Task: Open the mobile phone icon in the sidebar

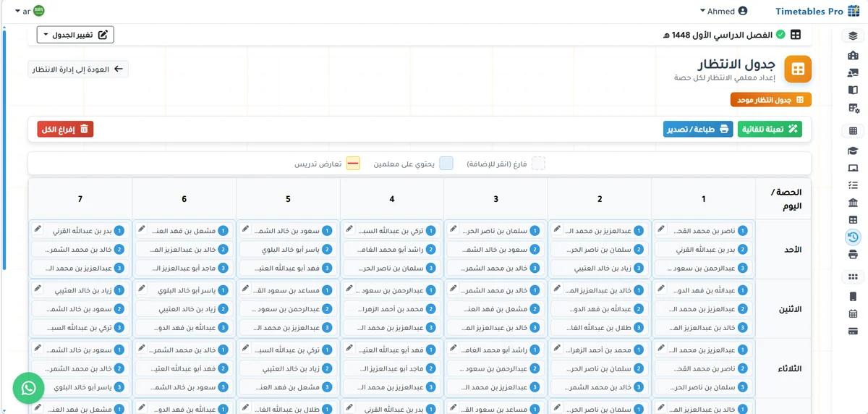Action: tap(853, 296)
